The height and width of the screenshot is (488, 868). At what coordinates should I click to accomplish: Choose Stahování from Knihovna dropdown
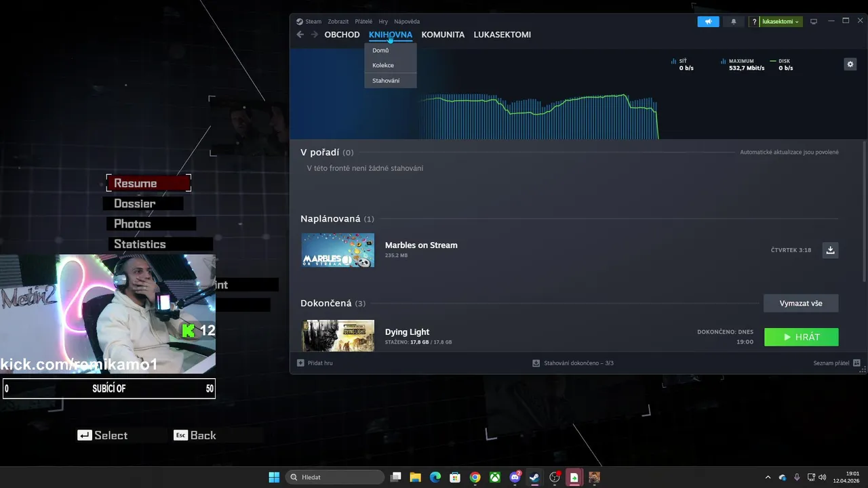390,81
